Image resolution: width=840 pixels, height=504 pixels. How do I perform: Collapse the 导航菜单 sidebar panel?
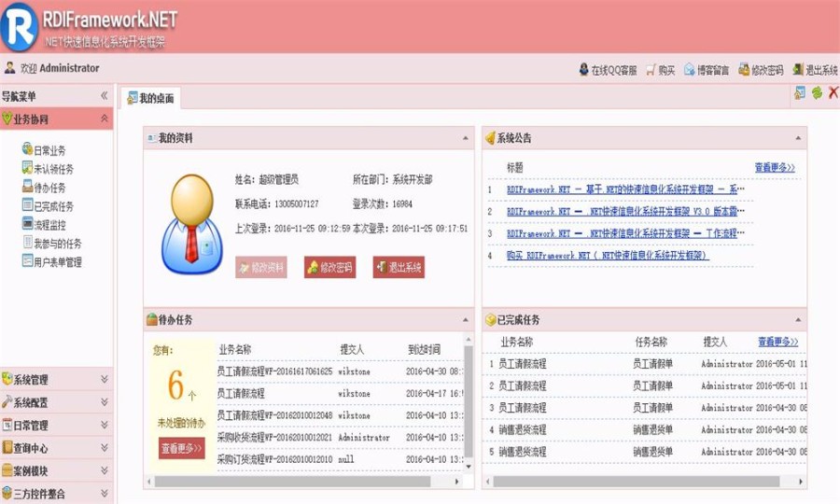point(104,95)
